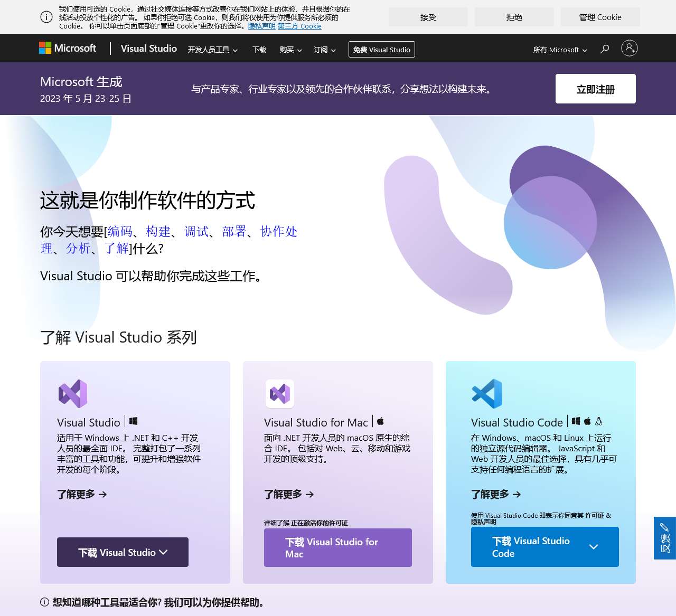Open the 下载 nav menu item
This screenshot has width=676, height=616.
(x=259, y=50)
